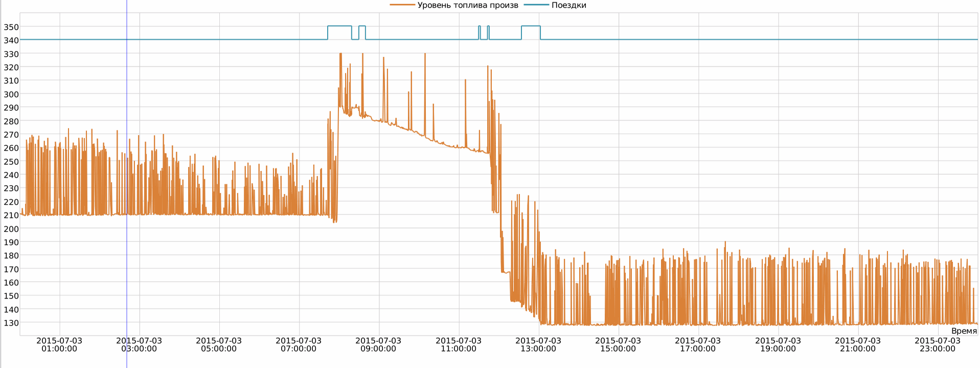Viewport: 980px width, 368px height.
Task: Click the 13:00:00 time axis label
Action: [x=538, y=344]
